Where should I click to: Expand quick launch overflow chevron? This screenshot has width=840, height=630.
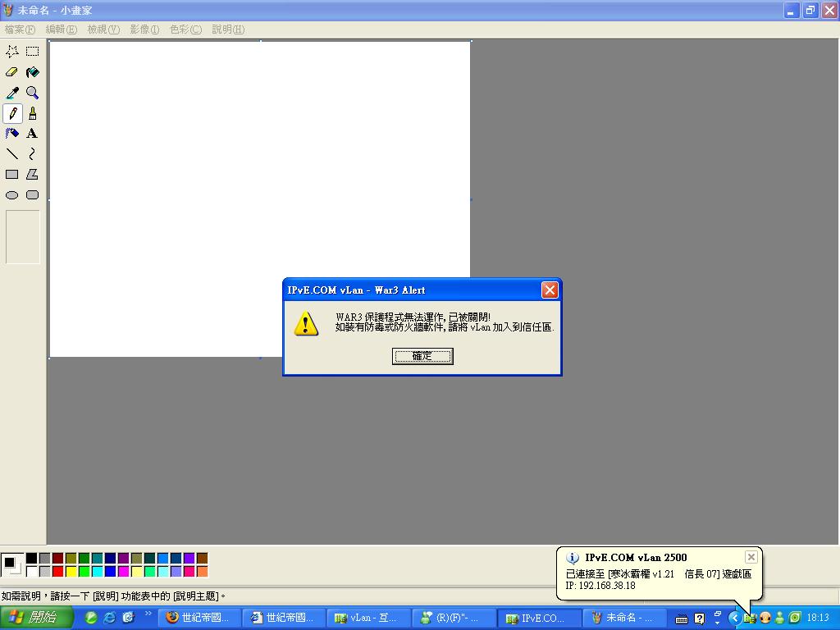[148, 614]
